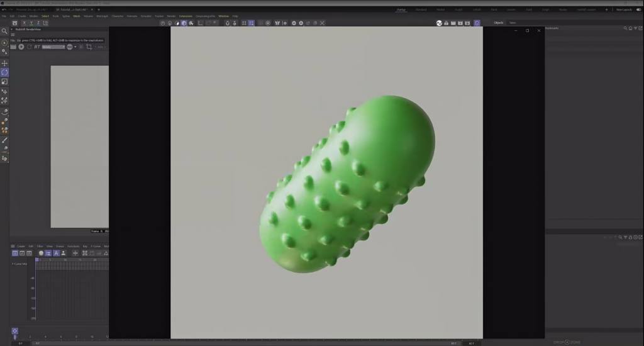Click the Render to Picture Viewer clapperboard

click(x=453, y=23)
